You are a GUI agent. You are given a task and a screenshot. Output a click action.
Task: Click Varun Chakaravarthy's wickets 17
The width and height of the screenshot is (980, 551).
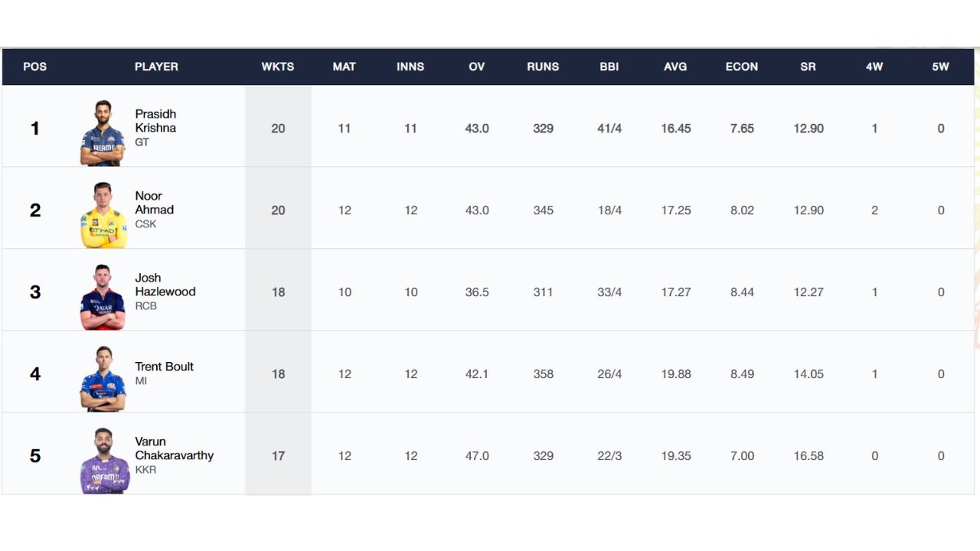tap(278, 456)
